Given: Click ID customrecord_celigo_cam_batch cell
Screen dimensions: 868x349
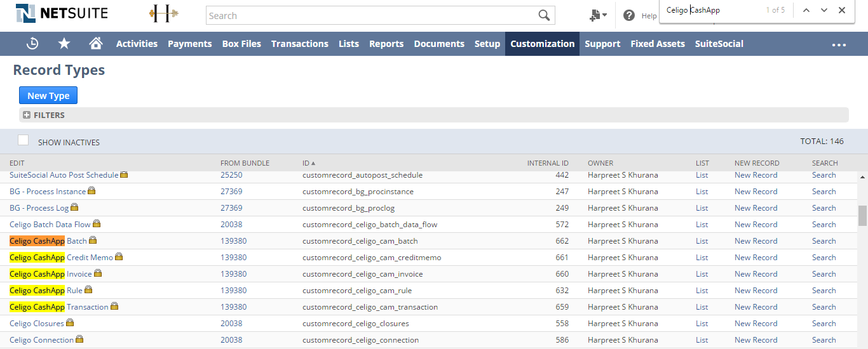Looking at the screenshot, I should point(360,241).
